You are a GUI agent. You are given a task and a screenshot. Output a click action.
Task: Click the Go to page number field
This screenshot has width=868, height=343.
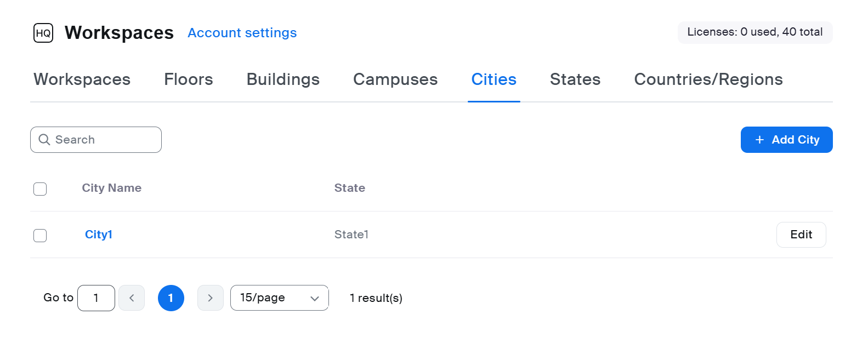coord(96,298)
